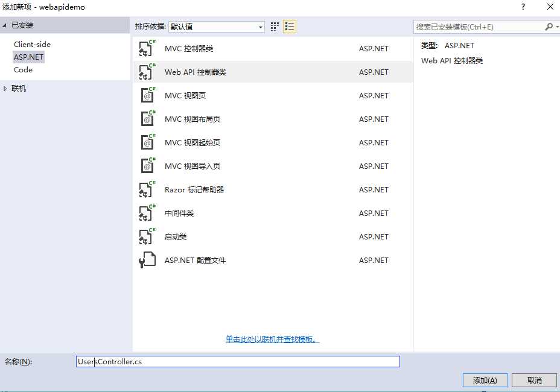The image size is (560, 392).
Task: Switch to medium icons list view
Action: 289,27
